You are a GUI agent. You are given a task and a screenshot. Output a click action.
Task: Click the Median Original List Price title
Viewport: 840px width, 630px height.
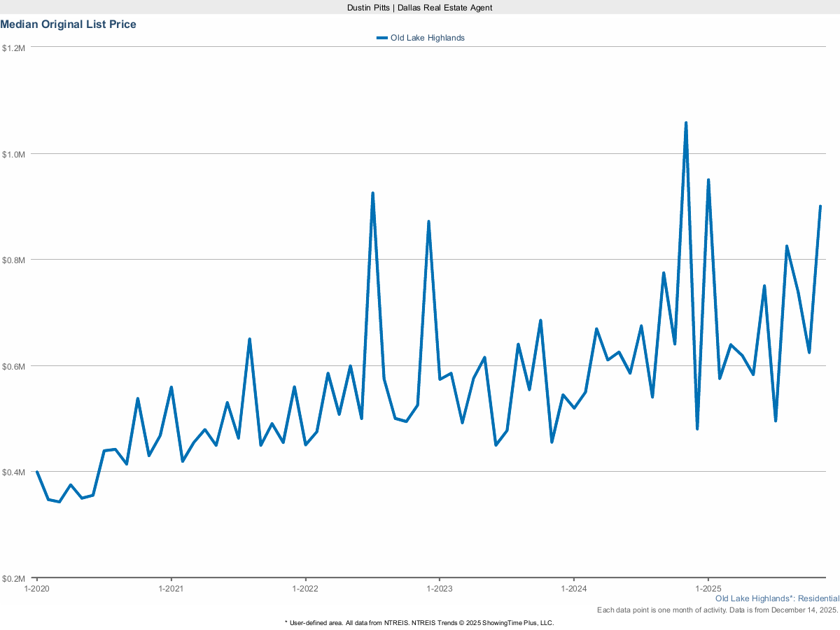[x=69, y=24]
